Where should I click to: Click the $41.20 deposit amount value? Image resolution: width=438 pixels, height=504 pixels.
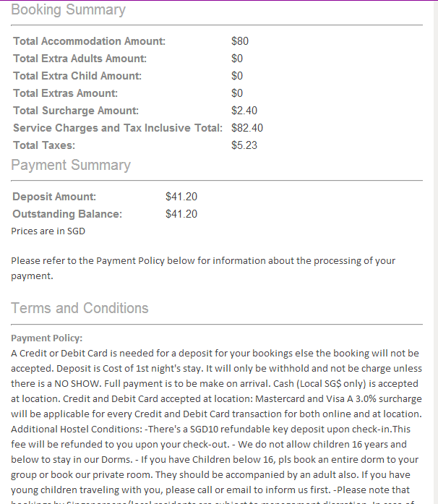click(x=181, y=197)
